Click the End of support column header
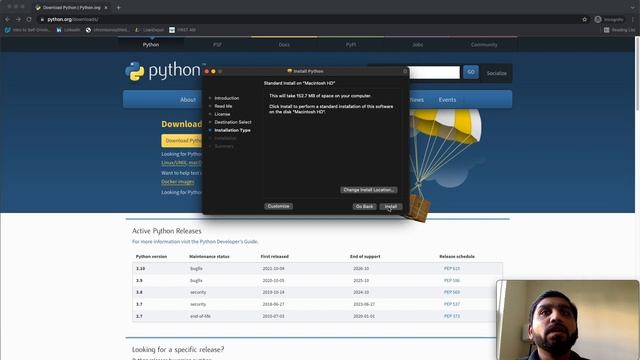Screen dimensions: 640x360 click(x=365, y=256)
